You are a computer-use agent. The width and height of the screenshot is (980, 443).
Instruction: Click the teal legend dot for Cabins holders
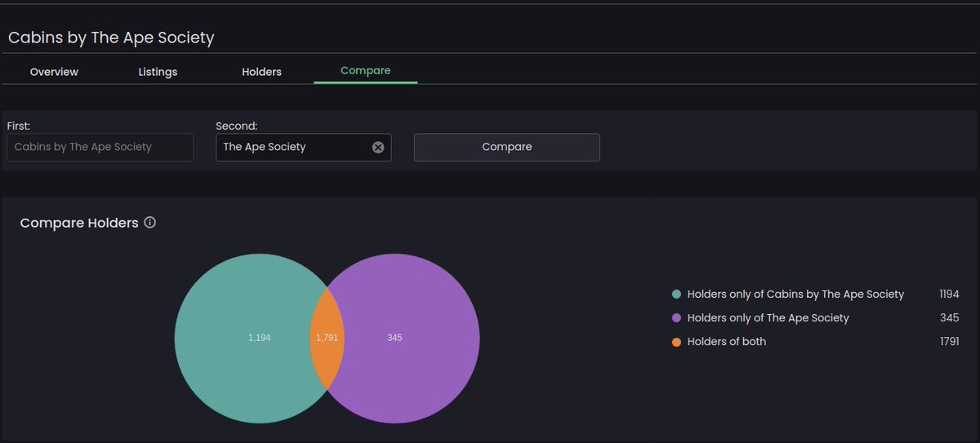(x=676, y=295)
